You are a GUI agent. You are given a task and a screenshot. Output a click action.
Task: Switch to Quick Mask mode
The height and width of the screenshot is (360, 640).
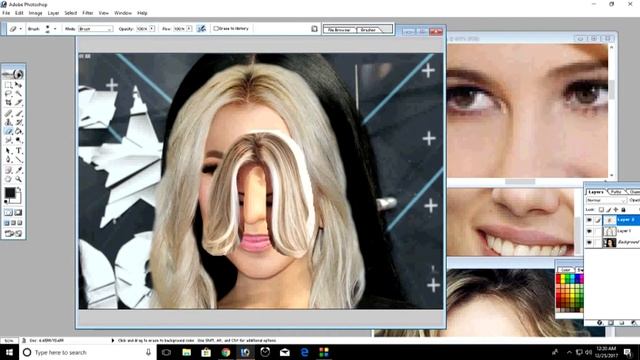(x=18, y=213)
